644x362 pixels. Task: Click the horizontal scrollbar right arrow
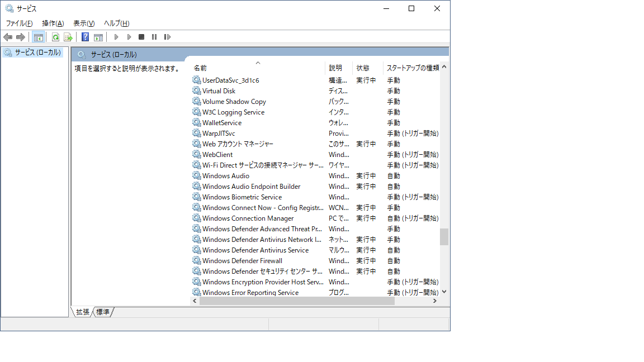click(x=435, y=301)
